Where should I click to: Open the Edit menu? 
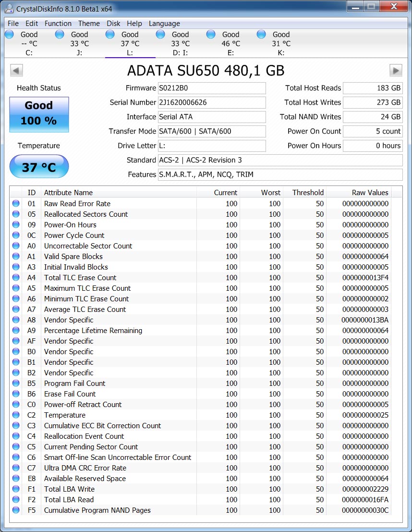tap(32, 24)
